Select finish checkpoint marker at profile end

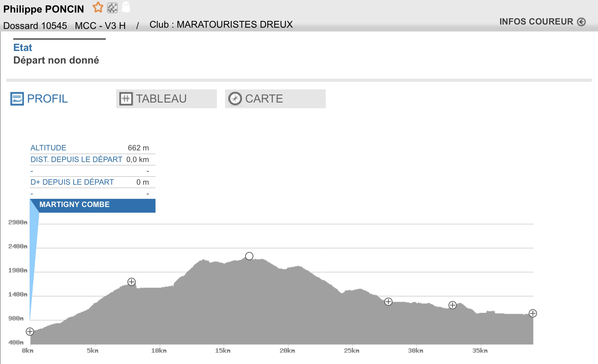[x=533, y=313]
